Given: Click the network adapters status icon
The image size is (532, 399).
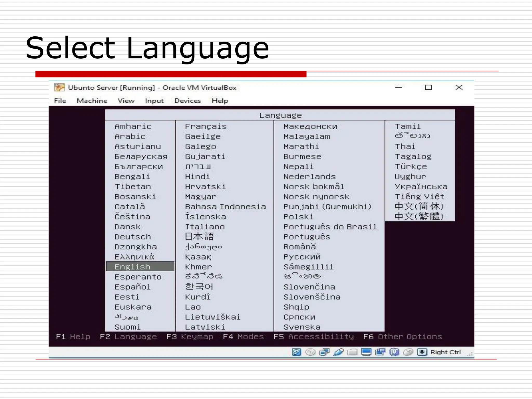Looking at the screenshot, I should (x=324, y=352).
